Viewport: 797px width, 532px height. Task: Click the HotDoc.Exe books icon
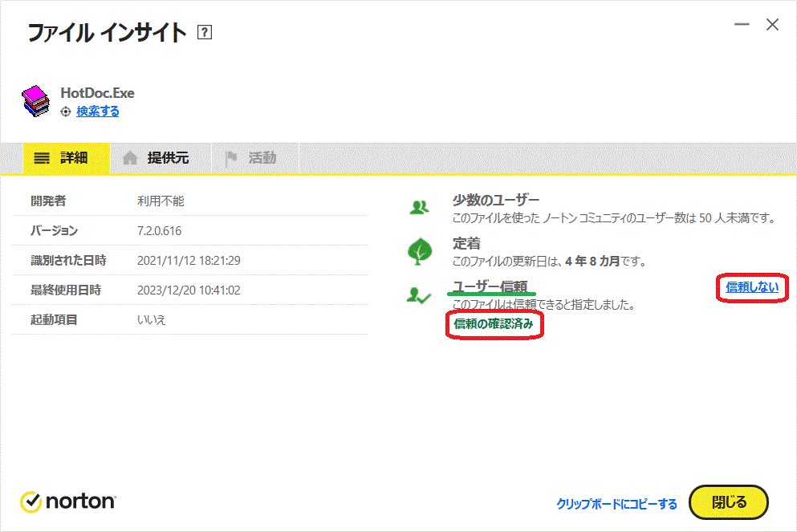pyautogui.click(x=35, y=101)
